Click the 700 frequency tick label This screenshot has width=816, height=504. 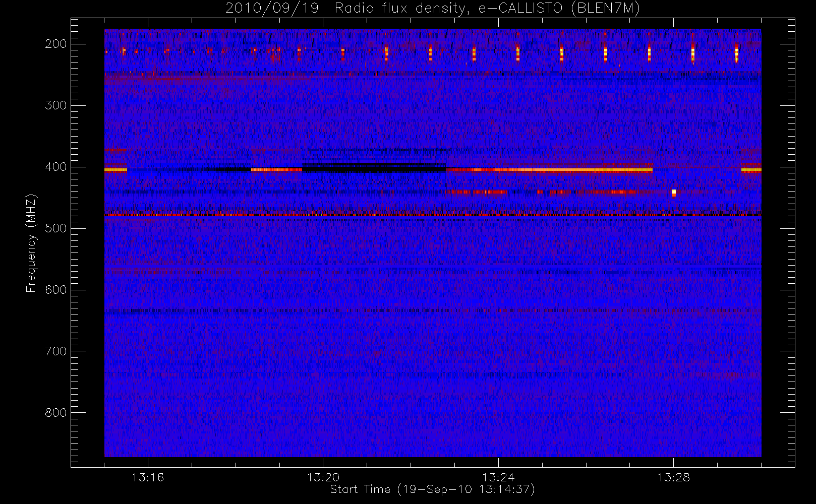pyautogui.click(x=55, y=351)
